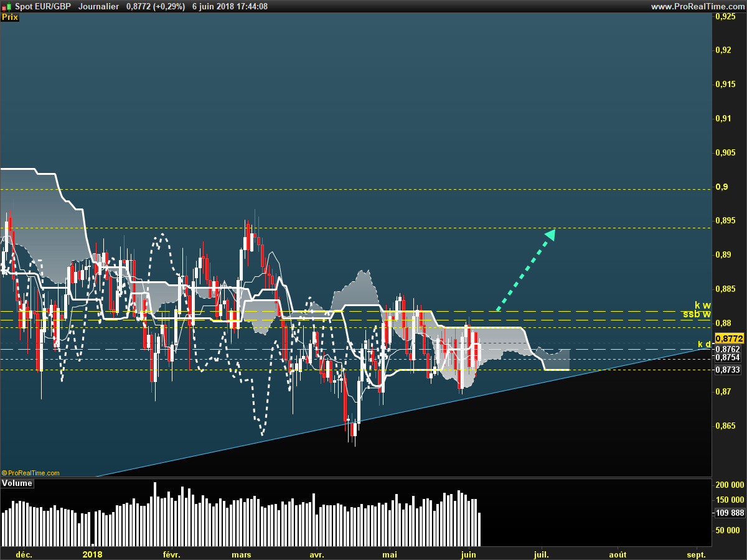Click the févr. month marker on the timeline
This screenshot has width=747, height=560.
coord(171,554)
